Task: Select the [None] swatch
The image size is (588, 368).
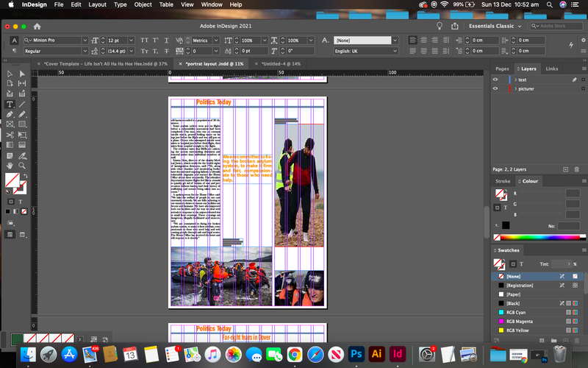Action: pos(538,276)
